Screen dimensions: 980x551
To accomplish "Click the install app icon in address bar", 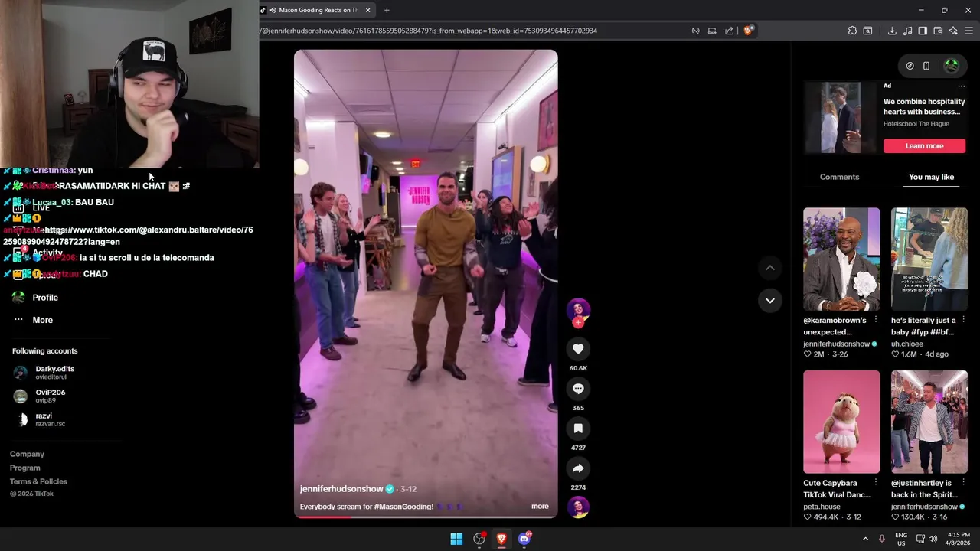I will tap(712, 31).
